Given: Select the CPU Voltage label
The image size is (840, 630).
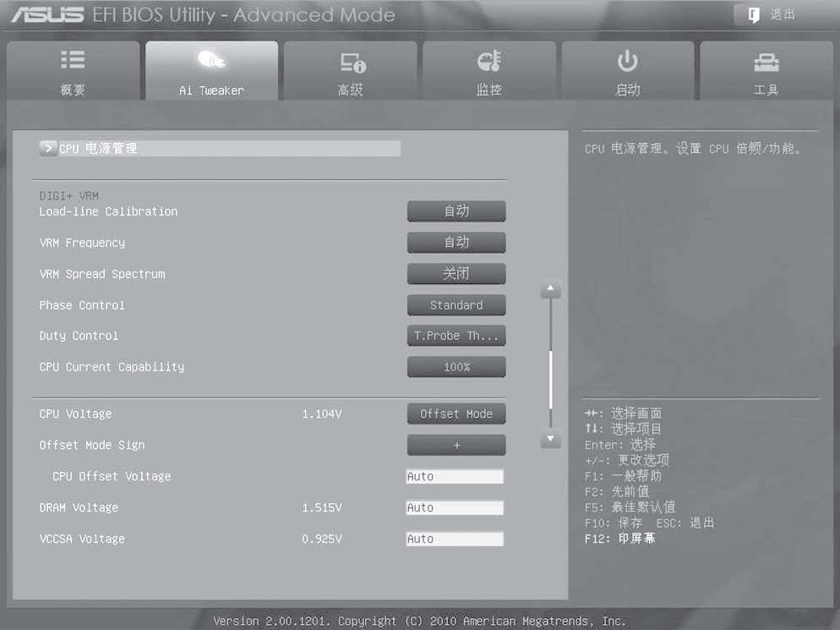Looking at the screenshot, I should click(75, 414).
